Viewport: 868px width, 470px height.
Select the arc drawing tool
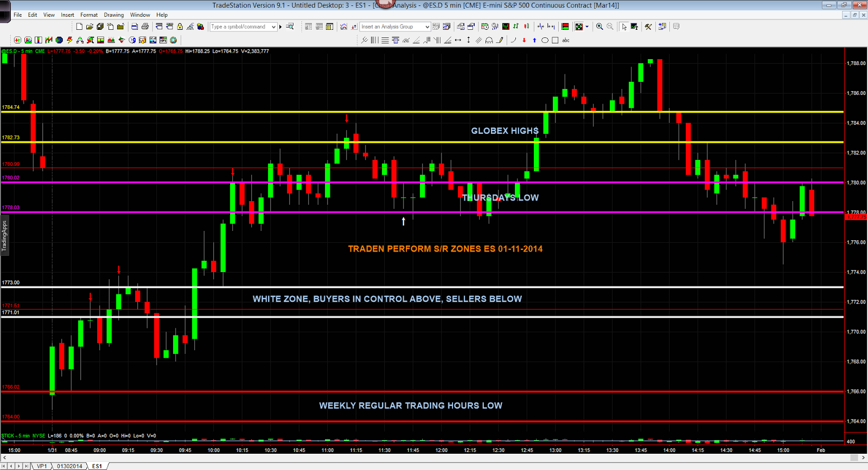pos(513,40)
